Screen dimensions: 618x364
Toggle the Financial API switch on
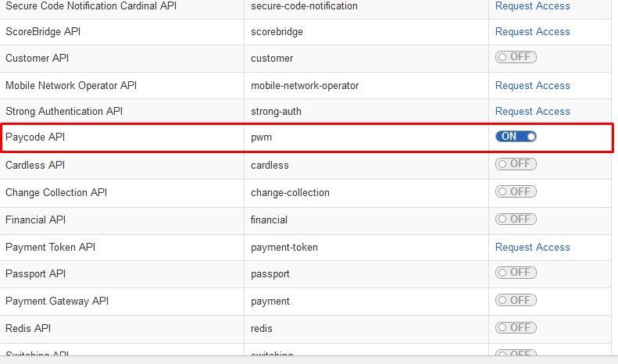[516, 219]
